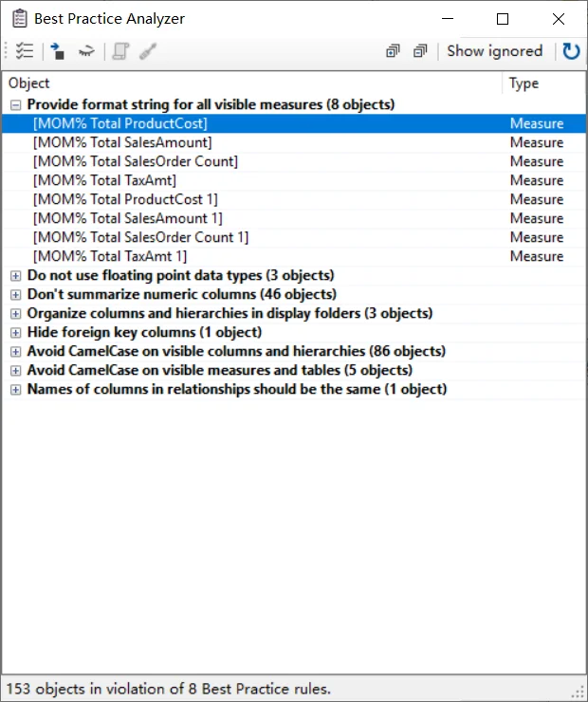Click the collapse all icon
Image resolution: width=588 pixels, height=702 pixels.
pyautogui.click(x=420, y=51)
